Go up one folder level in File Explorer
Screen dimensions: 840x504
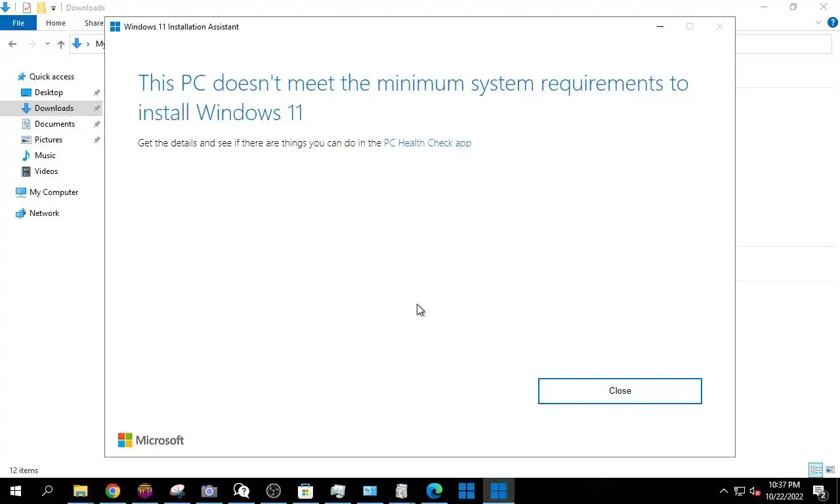[60, 44]
